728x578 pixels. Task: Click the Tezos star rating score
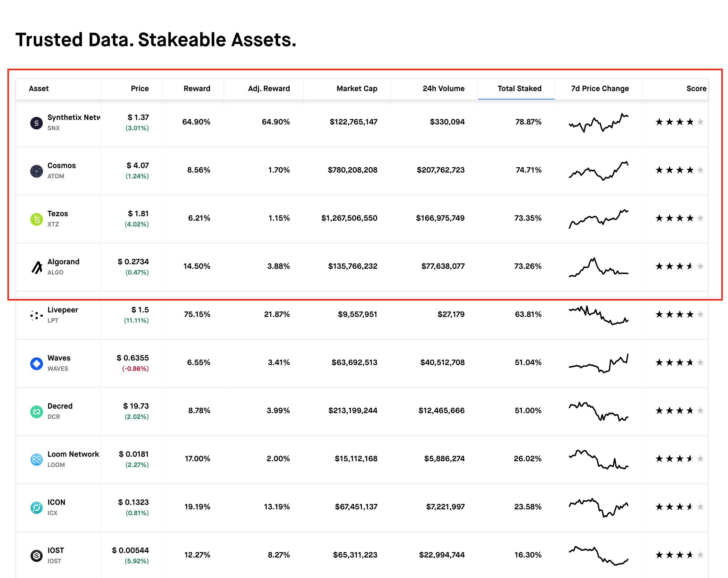tap(680, 218)
